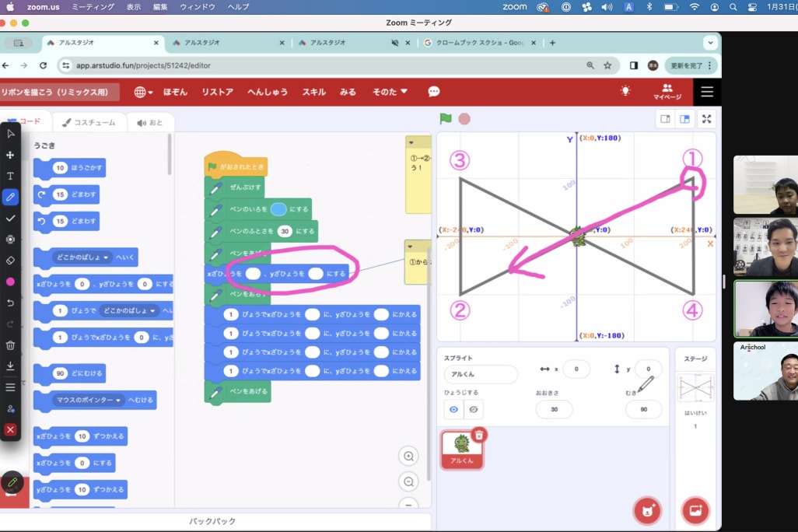Open the language globe dropdown

tap(143, 92)
